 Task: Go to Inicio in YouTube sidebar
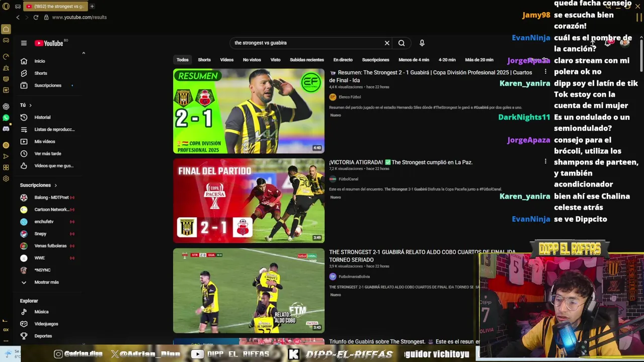(40, 61)
